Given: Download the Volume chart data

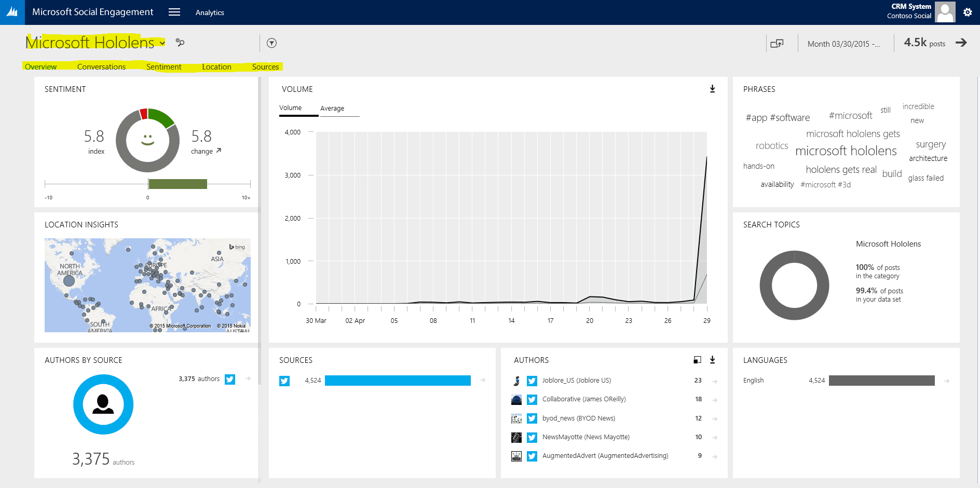Looking at the screenshot, I should (x=712, y=89).
